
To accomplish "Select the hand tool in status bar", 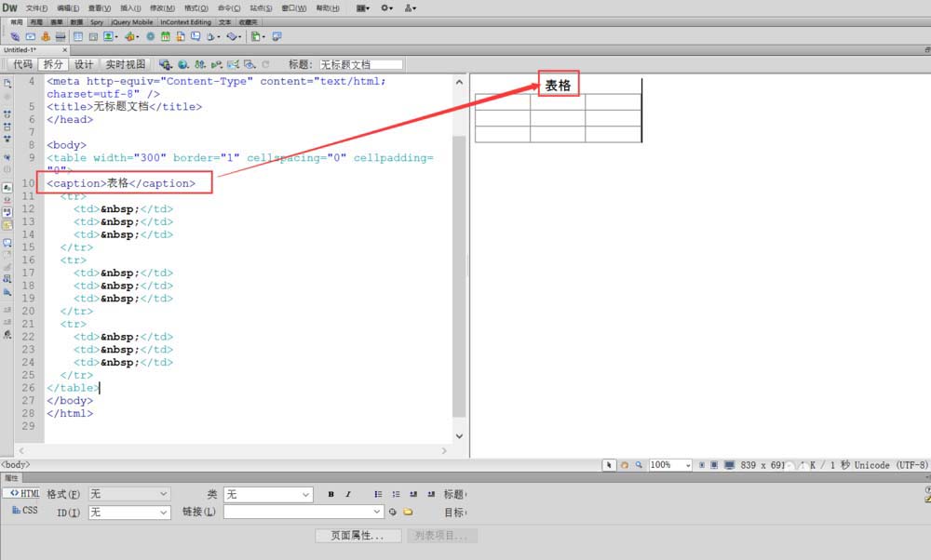I will (625, 464).
